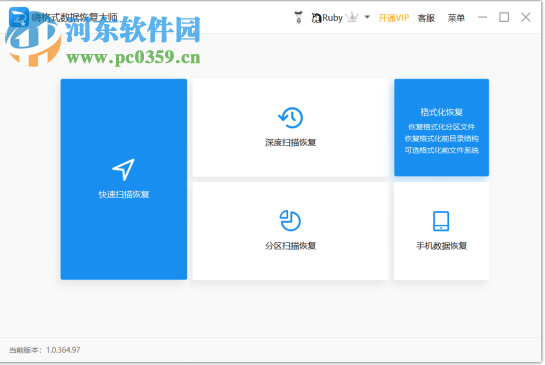This screenshot has height=365, width=545.
Task: Click the crown VIP badge icon
Action: pyautogui.click(x=352, y=17)
